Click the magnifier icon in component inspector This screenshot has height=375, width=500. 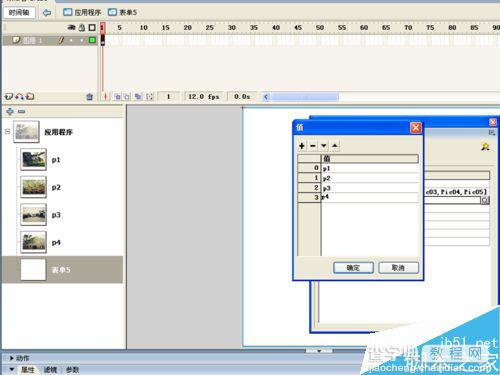click(485, 200)
